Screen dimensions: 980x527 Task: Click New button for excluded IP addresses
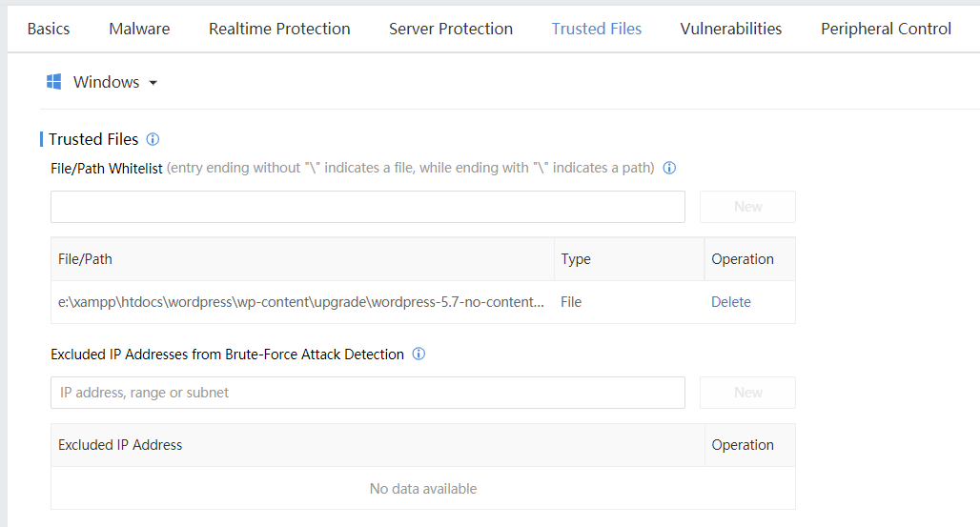point(747,393)
